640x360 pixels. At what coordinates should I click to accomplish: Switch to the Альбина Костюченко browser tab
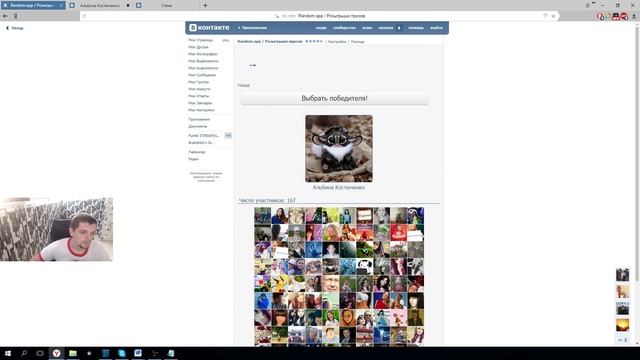pyautogui.click(x=100, y=5)
